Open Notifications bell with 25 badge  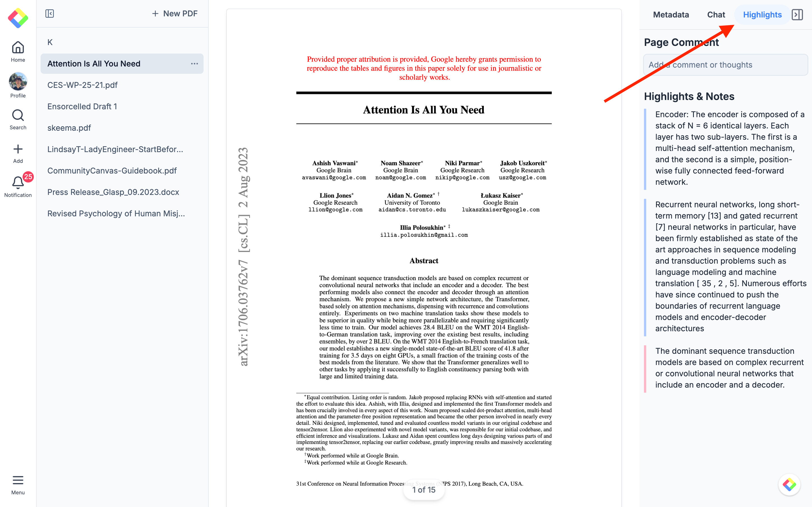18,183
